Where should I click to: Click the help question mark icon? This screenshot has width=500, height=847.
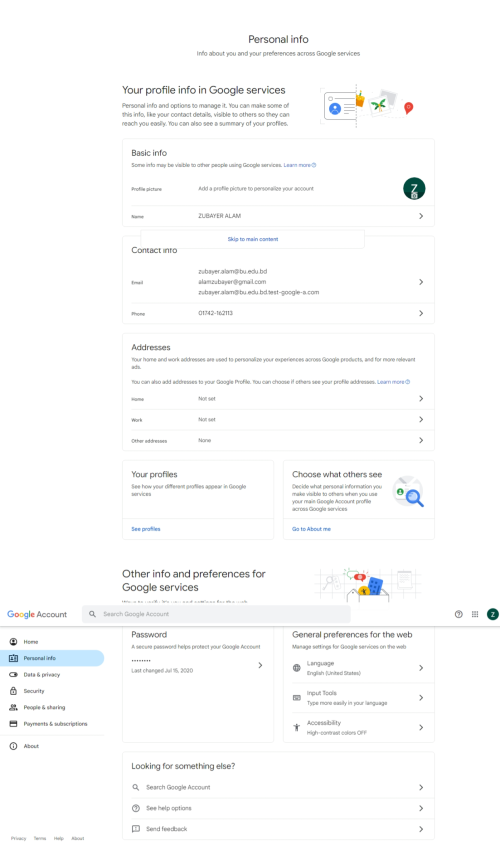[458, 614]
